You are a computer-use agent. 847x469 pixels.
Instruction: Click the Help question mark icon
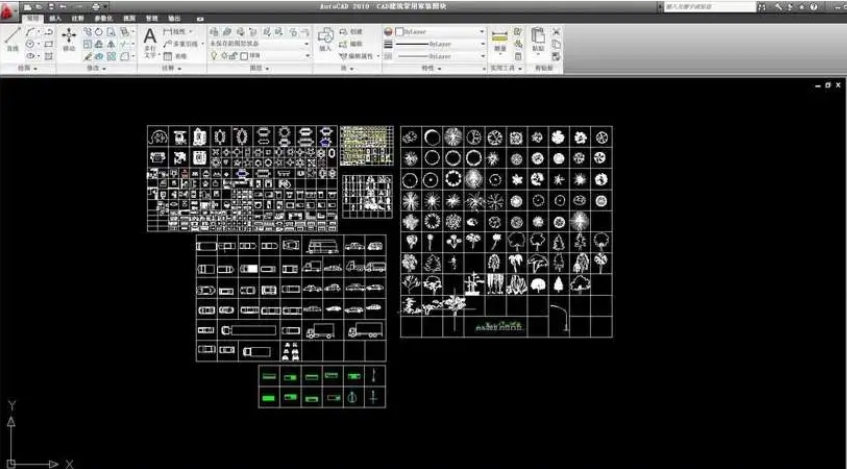tap(814, 7)
